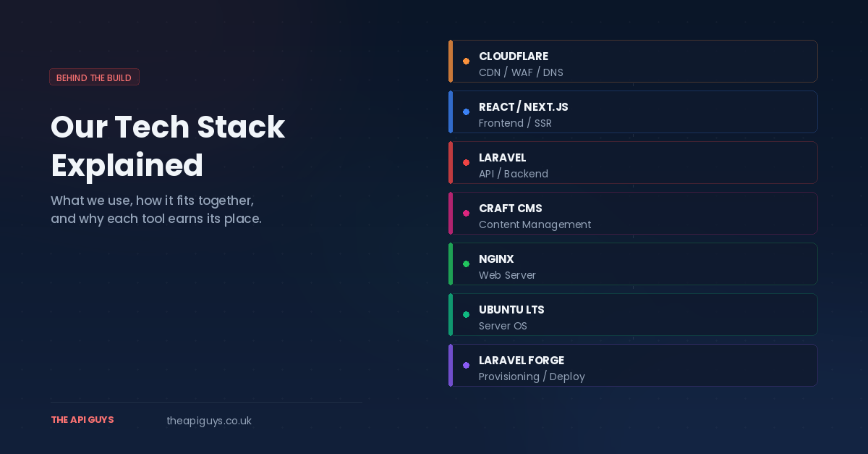Click the blue dot beside React / Next.js
Screen dimensions: 868x454
(x=466, y=112)
